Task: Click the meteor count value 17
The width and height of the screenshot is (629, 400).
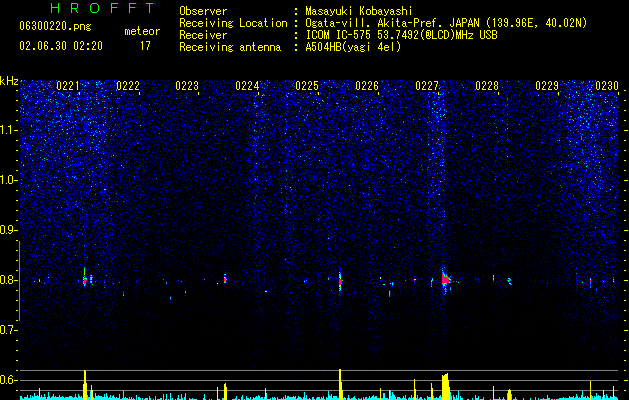Action: (145, 46)
